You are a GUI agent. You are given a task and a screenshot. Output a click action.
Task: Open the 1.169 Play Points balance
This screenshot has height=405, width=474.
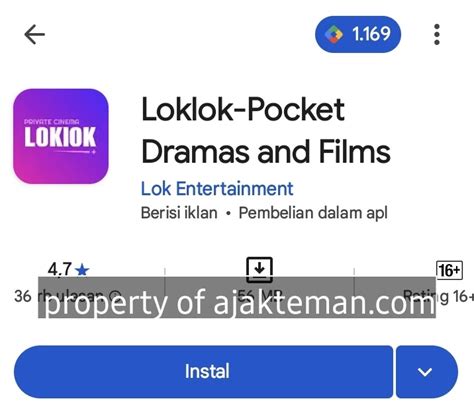coord(358,34)
